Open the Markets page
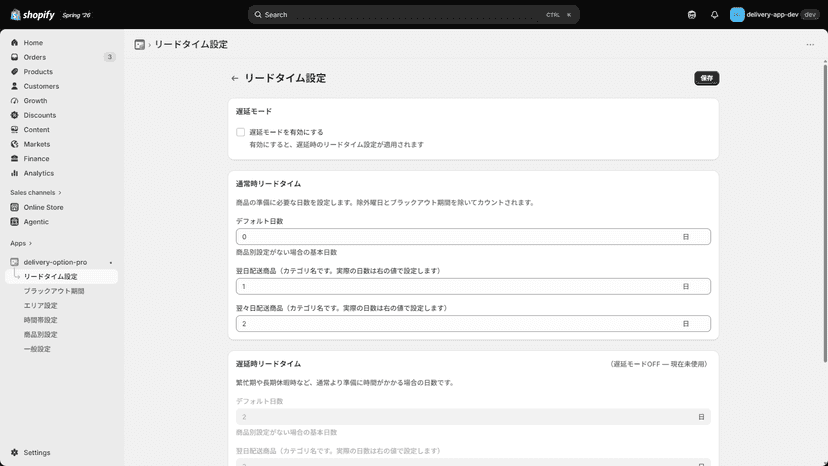This screenshot has width=828, height=466. click(36, 144)
